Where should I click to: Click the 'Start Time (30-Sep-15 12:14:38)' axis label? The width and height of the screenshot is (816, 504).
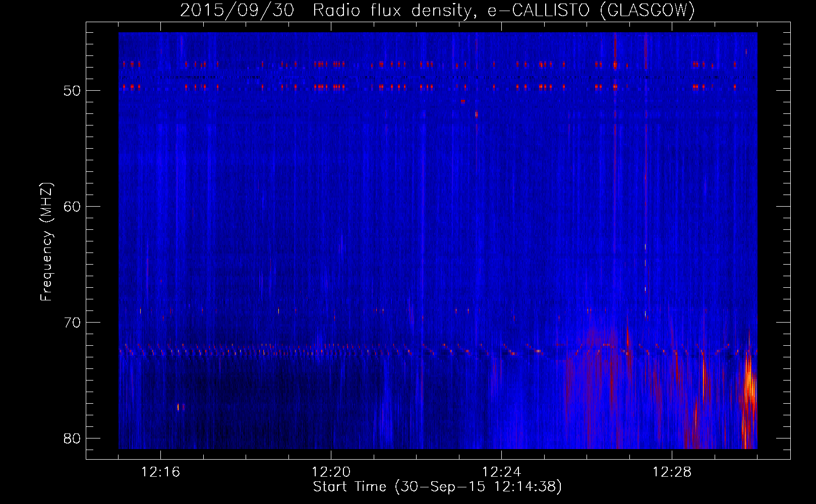(x=437, y=487)
